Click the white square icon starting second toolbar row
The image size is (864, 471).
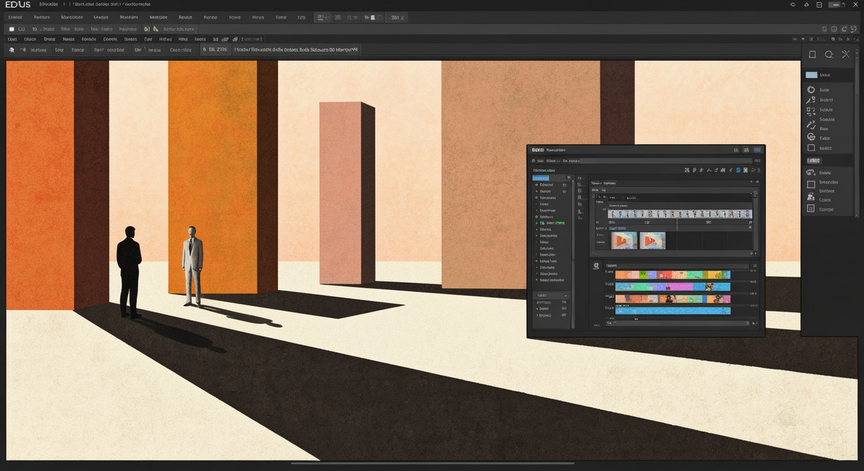pos(11,29)
